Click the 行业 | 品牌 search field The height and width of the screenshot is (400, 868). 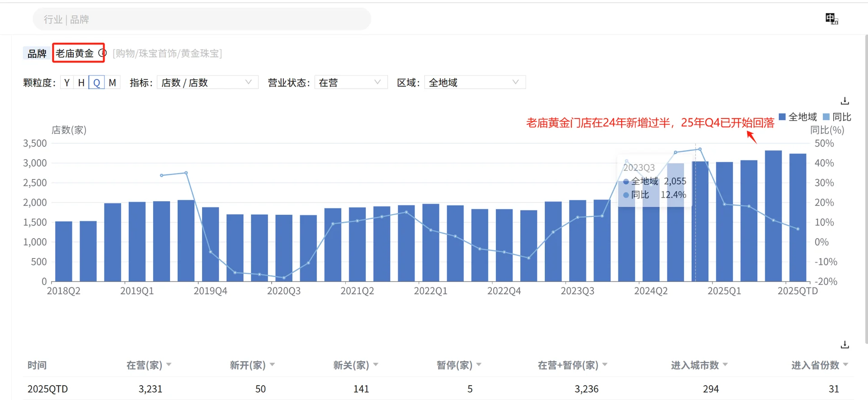202,19
